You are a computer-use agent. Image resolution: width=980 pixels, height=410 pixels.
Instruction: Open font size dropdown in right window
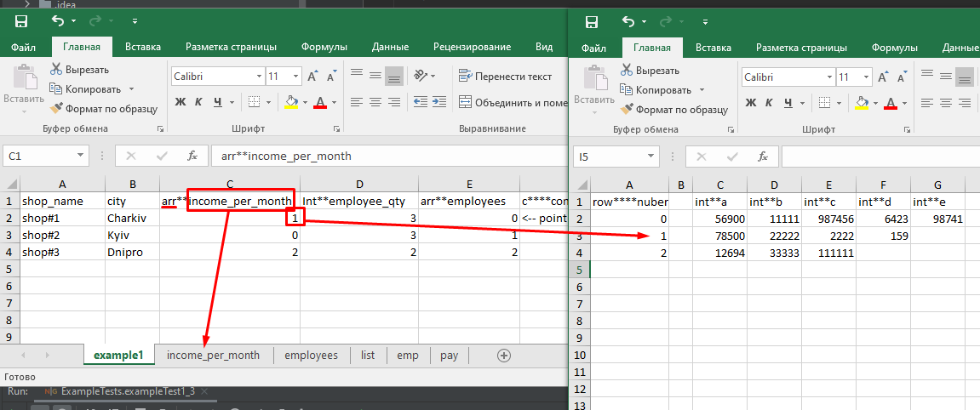point(866,77)
